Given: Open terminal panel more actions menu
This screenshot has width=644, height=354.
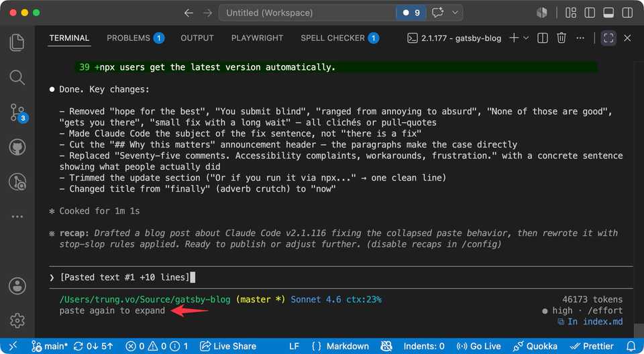Looking at the screenshot, I should [x=580, y=38].
